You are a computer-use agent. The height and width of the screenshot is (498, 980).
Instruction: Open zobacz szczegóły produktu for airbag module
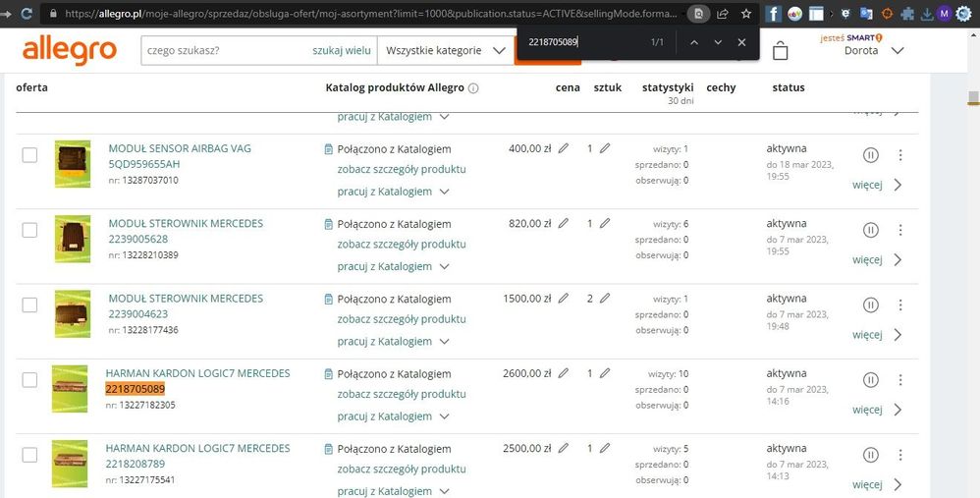click(401, 169)
